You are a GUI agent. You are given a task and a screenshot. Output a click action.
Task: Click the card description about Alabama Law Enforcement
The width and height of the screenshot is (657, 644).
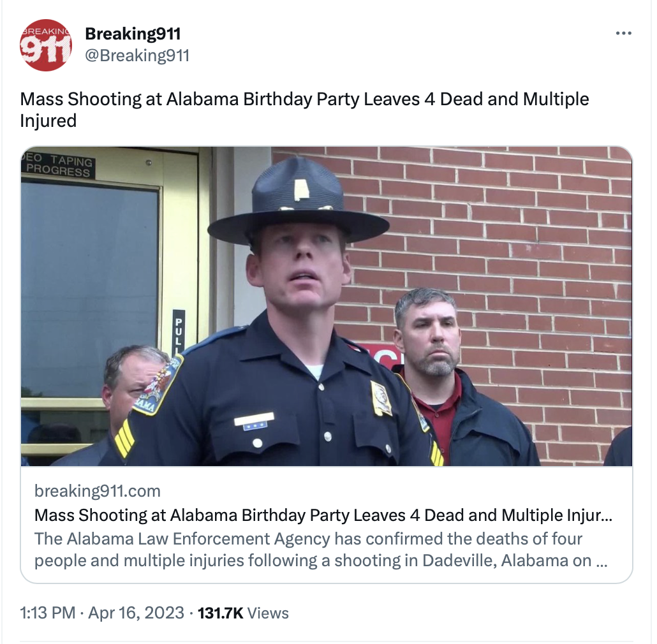pyautogui.click(x=321, y=550)
